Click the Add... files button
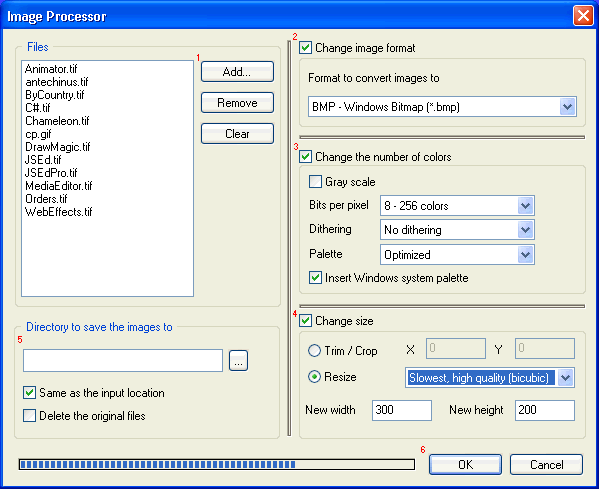This screenshot has height=489, width=599. point(237,71)
